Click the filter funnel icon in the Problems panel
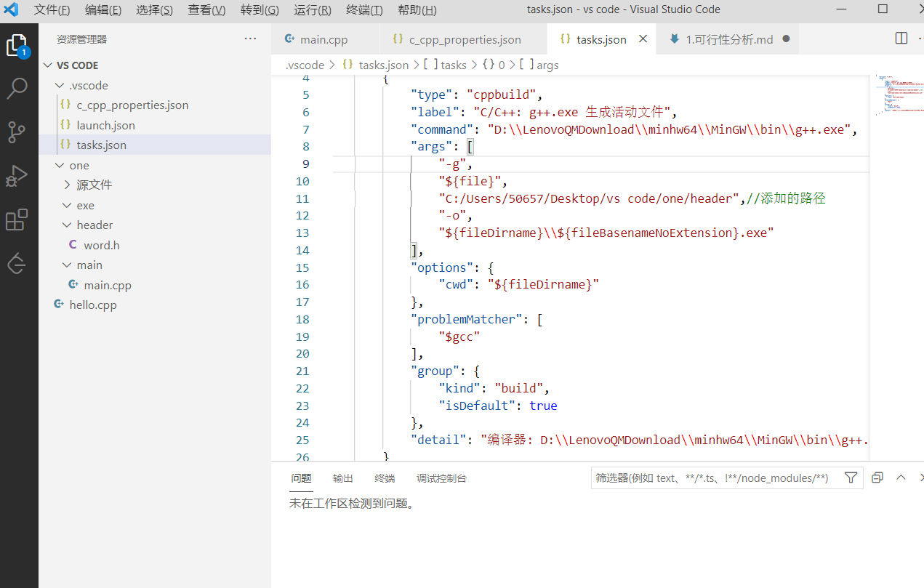Image resolution: width=924 pixels, height=588 pixels. tap(851, 478)
